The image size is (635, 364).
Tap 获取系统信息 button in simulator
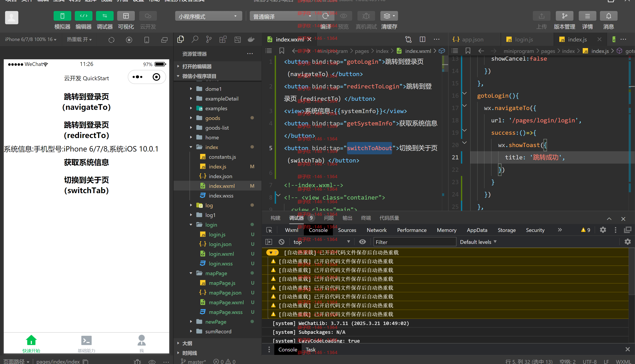point(86,162)
